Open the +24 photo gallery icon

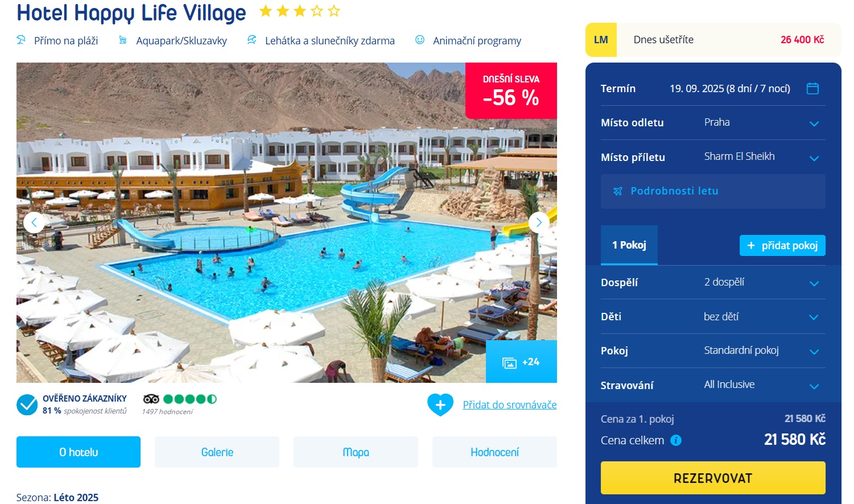521,362
